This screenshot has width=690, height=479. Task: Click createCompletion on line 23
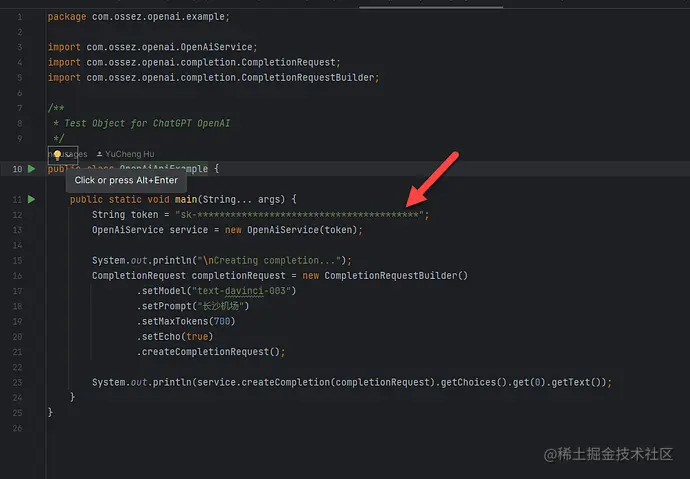tap(285, 382)
